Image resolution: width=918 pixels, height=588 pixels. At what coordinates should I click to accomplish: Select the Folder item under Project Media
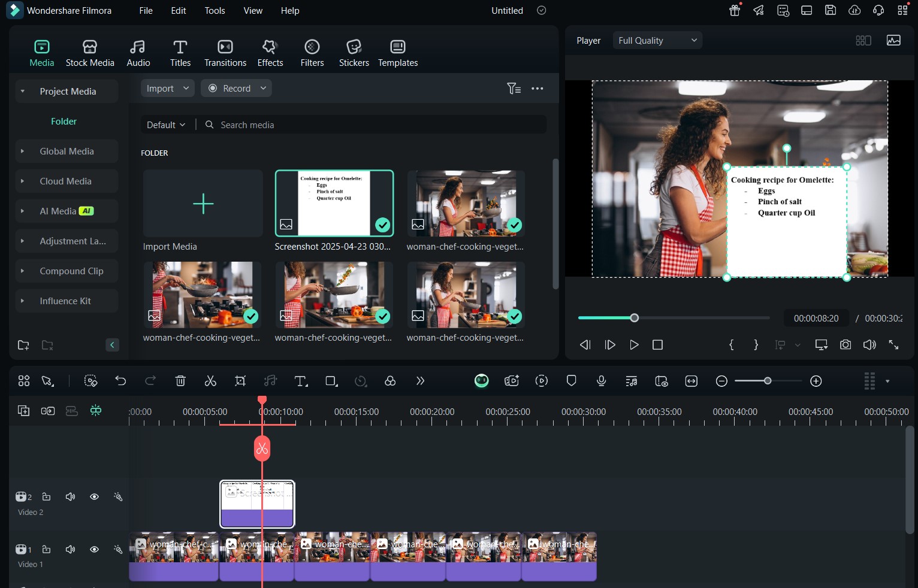click(x=64, y=122)
